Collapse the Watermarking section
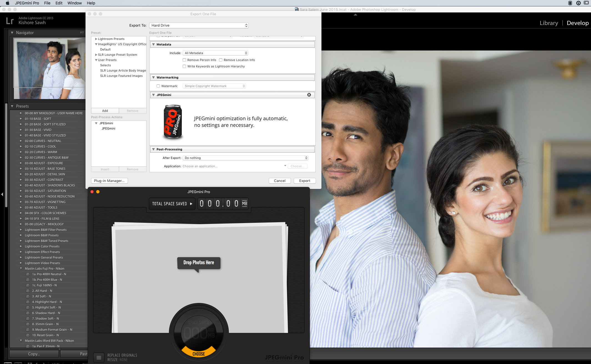This screenshot has height=364, width=591. (x=154, y=77)
